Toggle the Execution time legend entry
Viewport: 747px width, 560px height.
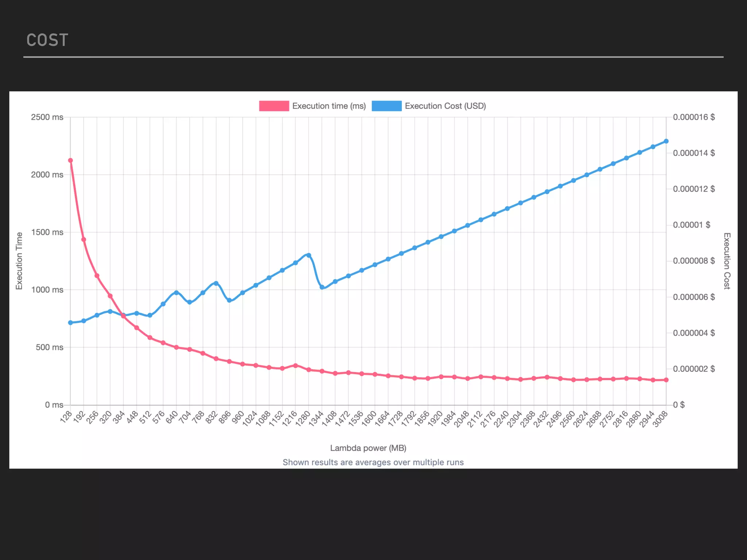[x=329, y=106]
